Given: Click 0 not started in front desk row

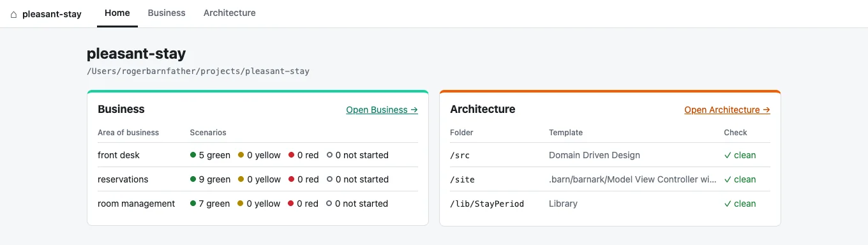Looking at the screenshot, I should (x=357, y=155).
